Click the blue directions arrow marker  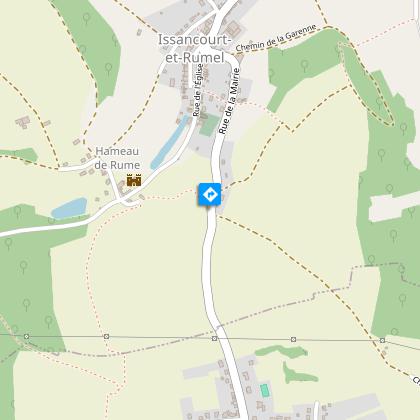click(210, 194)
